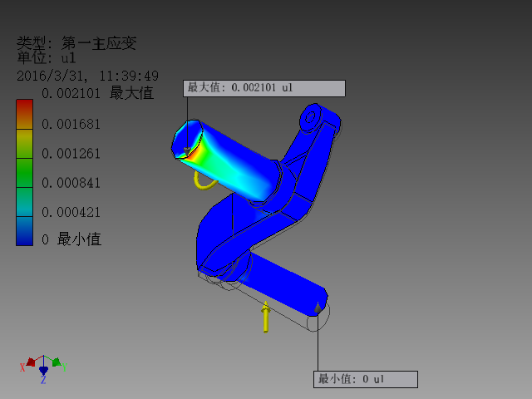532x399 pixels.
Task: Click the circular boss hole at top of bracket
Action: point(310,118)
